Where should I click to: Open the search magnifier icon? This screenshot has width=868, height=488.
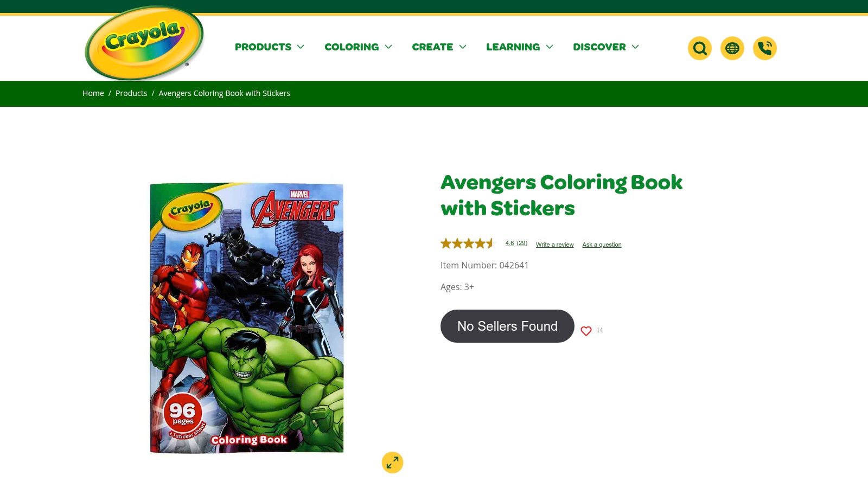pyautogui.click(x=699, y=48)
